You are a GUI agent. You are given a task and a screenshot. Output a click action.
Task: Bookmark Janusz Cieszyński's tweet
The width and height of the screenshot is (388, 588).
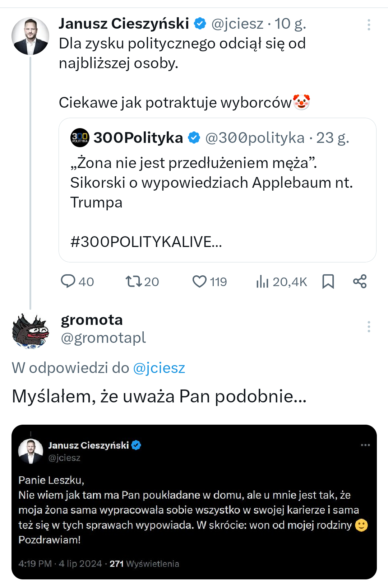point(328,281)
